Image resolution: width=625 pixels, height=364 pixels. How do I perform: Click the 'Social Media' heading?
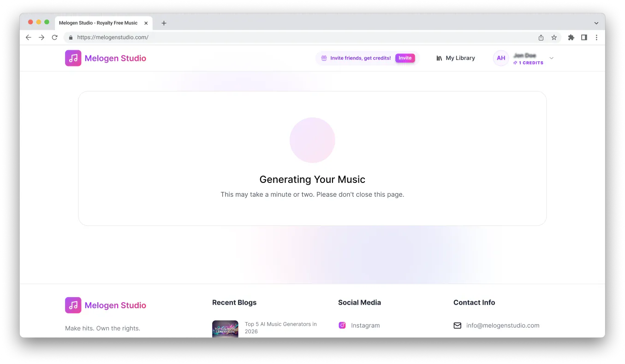click(359, 303)
